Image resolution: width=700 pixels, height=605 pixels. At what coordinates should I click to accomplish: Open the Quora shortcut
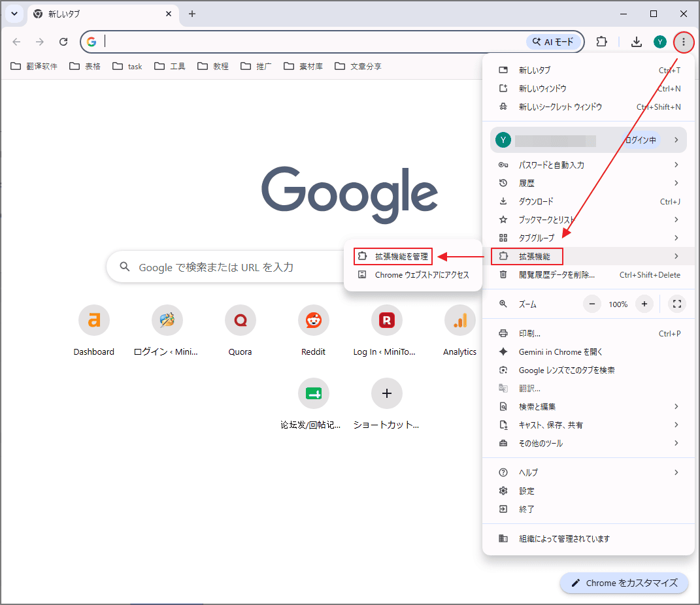[x=240, y=331]
